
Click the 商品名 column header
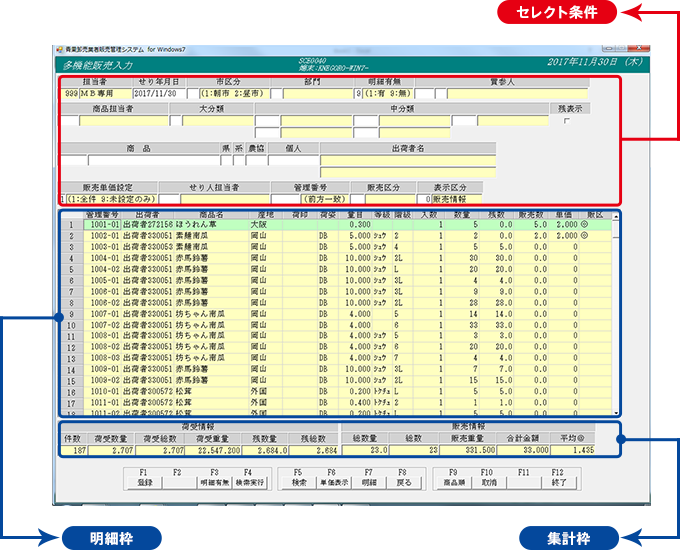[x=211, y=215]
